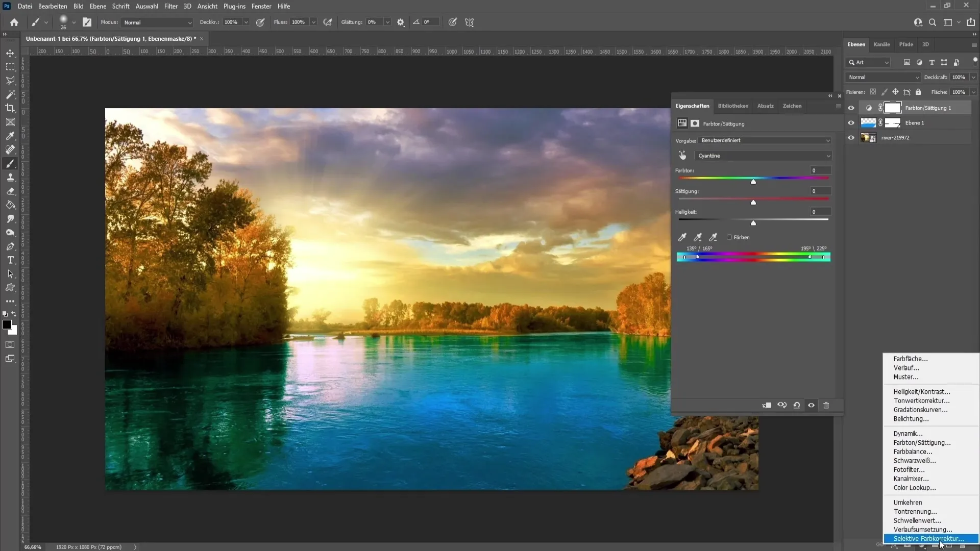Viewport: 980px width, 551px height.
Task: Select the Magic Wand tool
Action: (10, 94)
